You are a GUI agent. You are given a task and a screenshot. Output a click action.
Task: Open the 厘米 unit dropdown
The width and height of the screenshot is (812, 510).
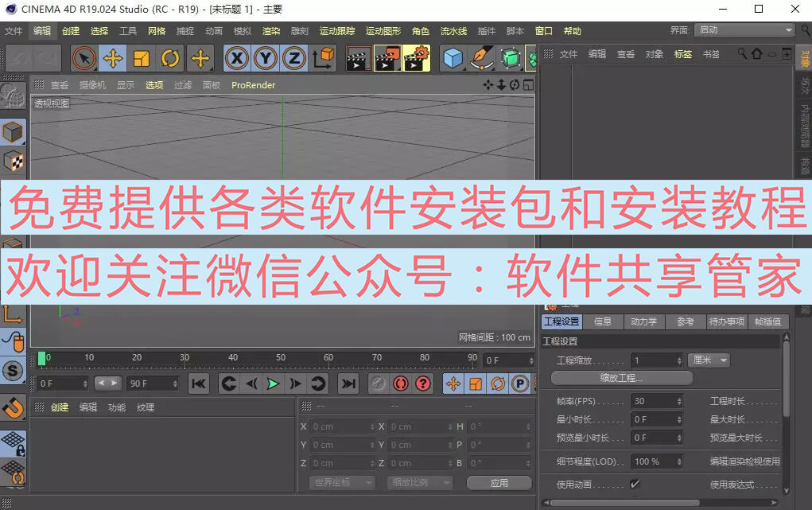point(709,360)
